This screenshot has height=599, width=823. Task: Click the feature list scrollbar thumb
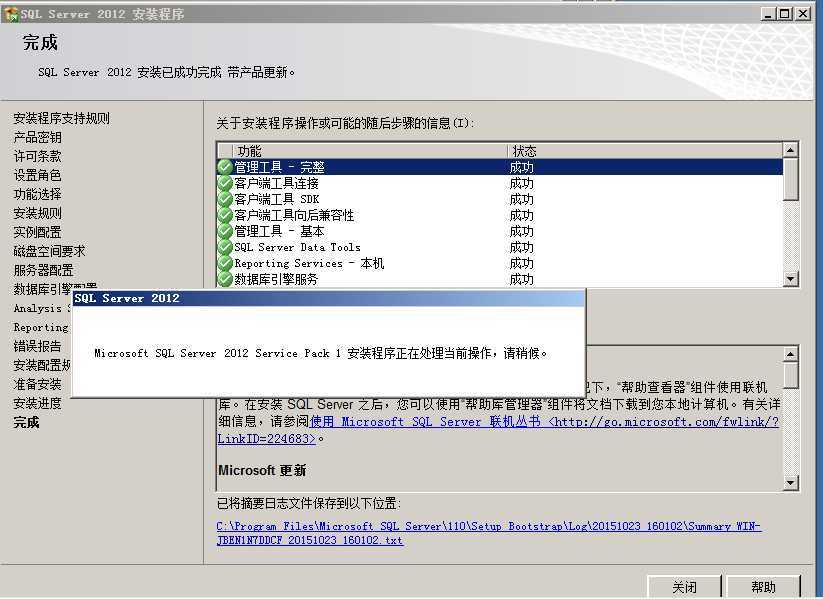(790, 179)
